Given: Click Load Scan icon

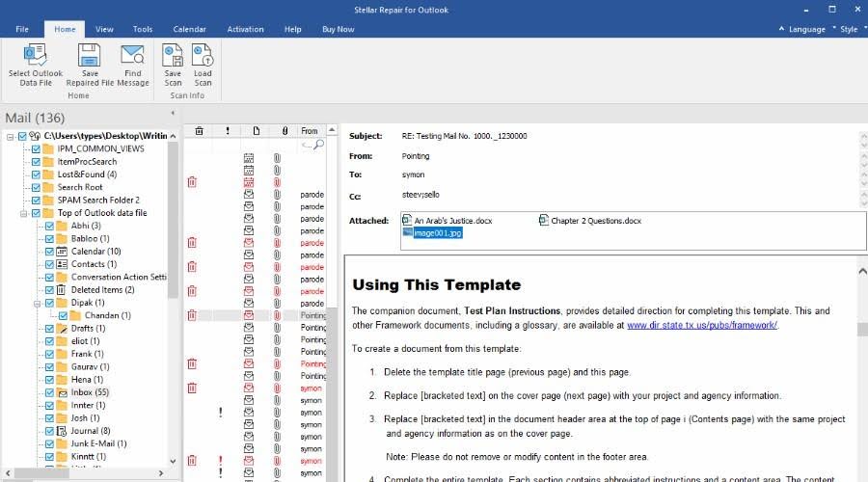Looking at the screenshot, I should click(x=203, y=66).
